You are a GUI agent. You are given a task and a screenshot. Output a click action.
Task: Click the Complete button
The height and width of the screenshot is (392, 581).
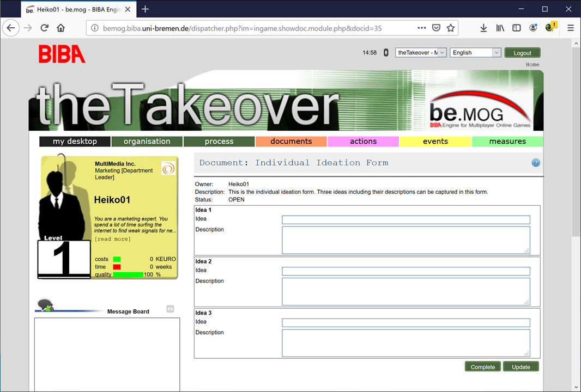click(x=483, y=367)
